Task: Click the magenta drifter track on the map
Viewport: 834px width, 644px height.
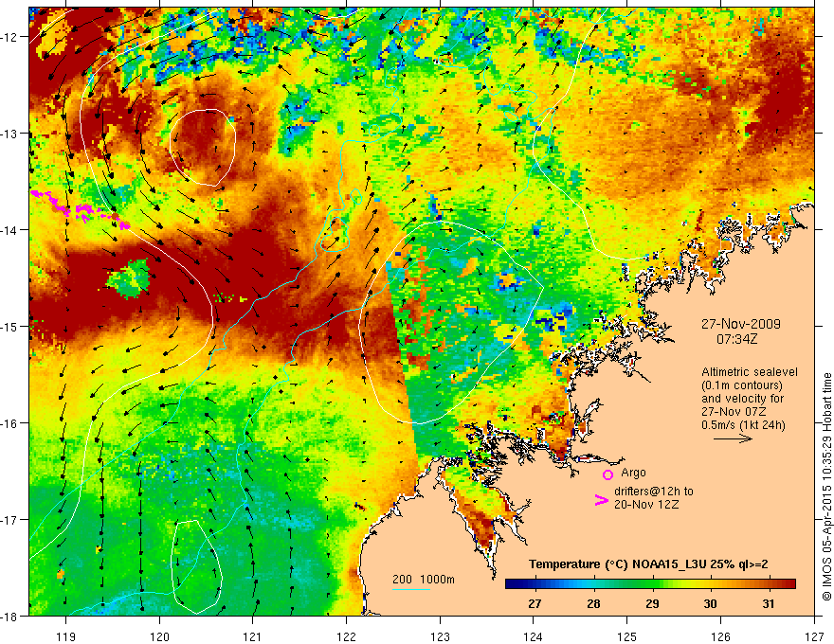Action: point(81,210)
